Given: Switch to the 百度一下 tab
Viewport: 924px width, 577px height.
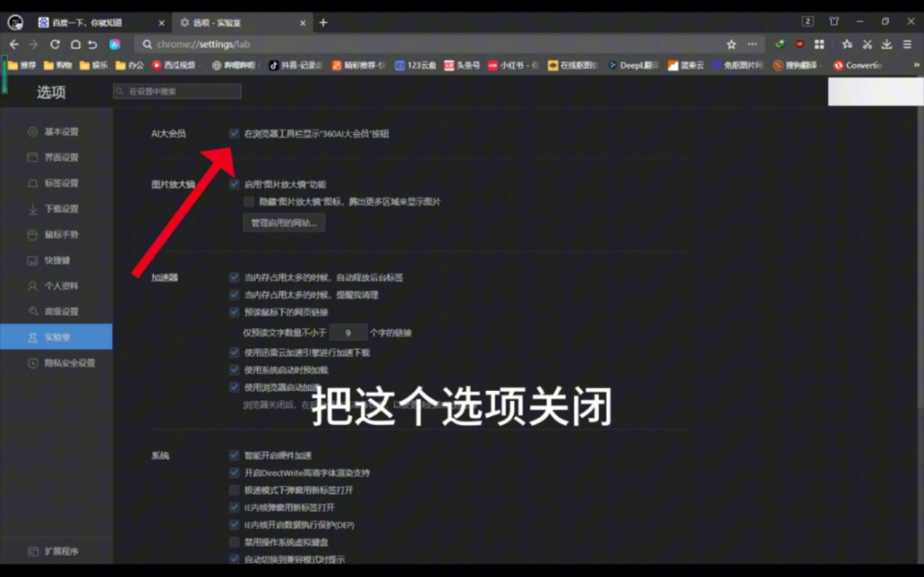Looking at the screenshot, I should [100, 23].
